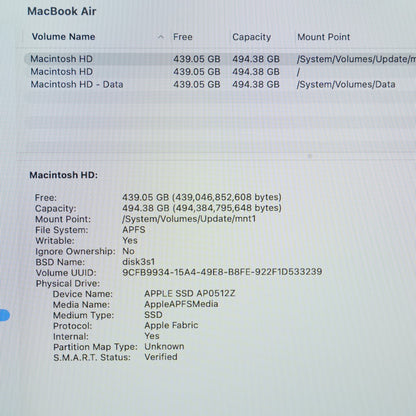The width and height of the screenshot is (416, 416).
Task: Click the BSD Name value disk3s1
Action: (x=139, y=262)
